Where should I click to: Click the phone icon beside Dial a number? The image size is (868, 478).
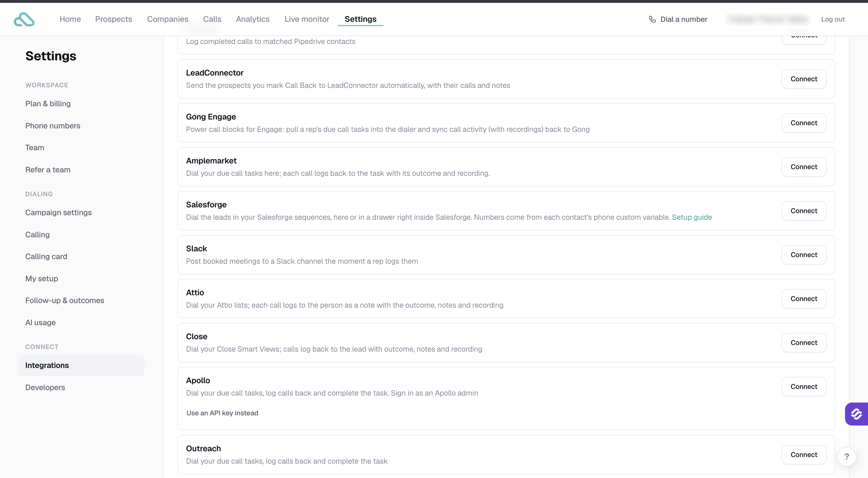(652, 19)
